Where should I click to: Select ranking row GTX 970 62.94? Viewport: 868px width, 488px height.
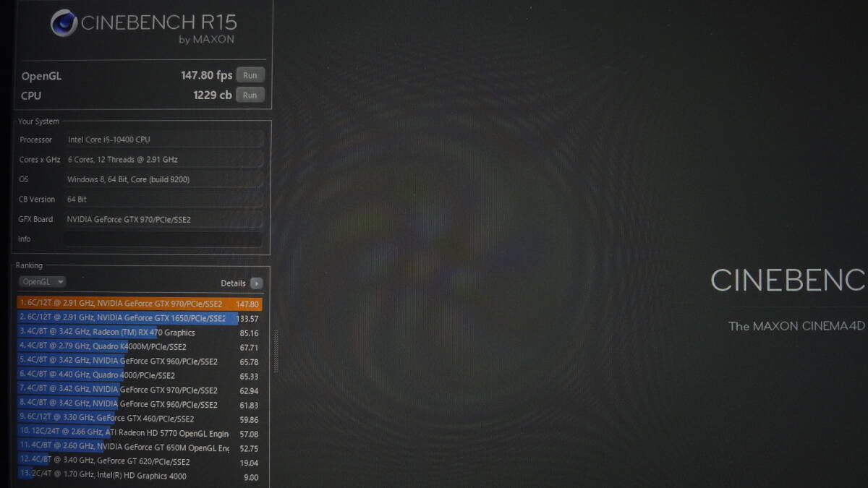coord(140,390)
